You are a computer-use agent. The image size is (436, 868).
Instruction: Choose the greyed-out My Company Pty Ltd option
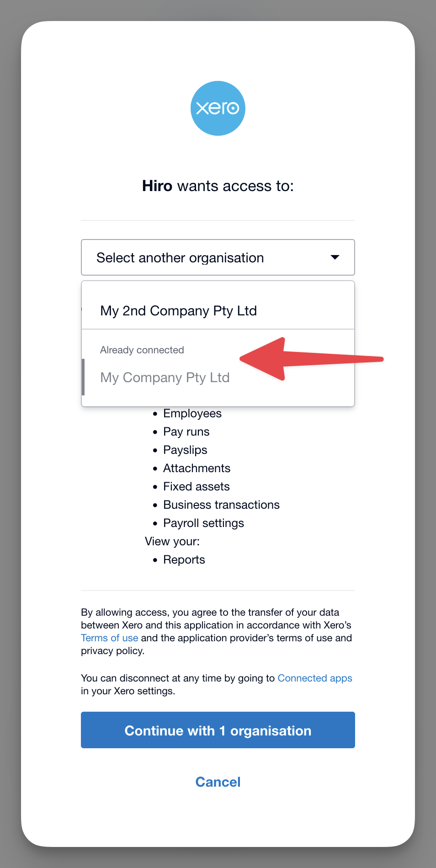pos(165,378)
